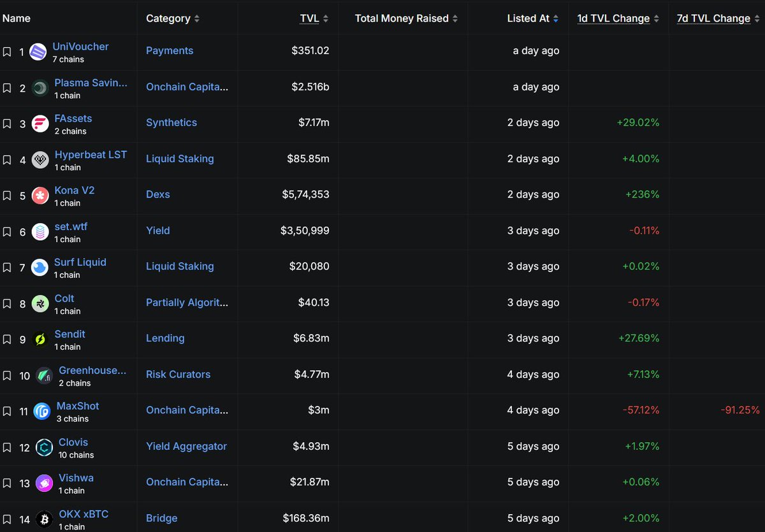This screenshot has width=765, height=532.
Task: Click the Sendit lightning logo icon
Action: tap(40, 340)
